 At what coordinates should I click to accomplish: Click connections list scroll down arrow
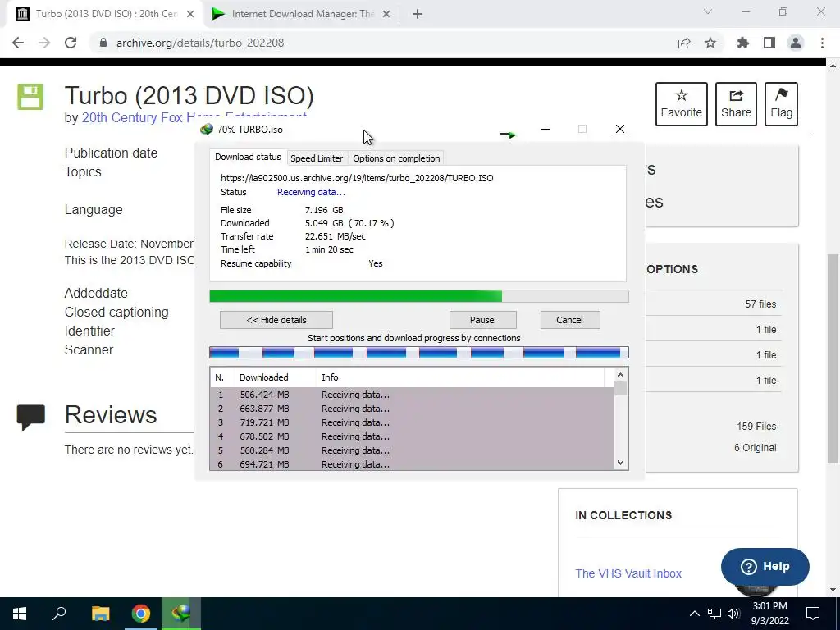click(620, 463)
